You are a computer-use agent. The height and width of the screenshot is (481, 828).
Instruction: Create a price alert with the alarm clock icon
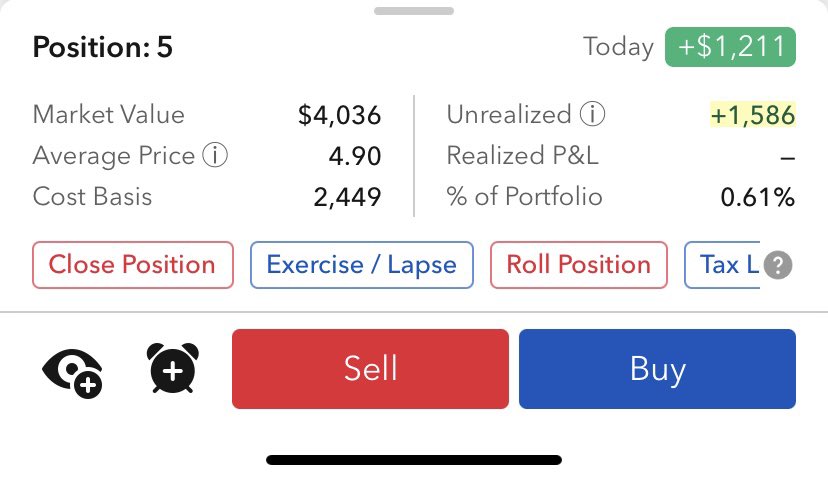tap(173, 369)
